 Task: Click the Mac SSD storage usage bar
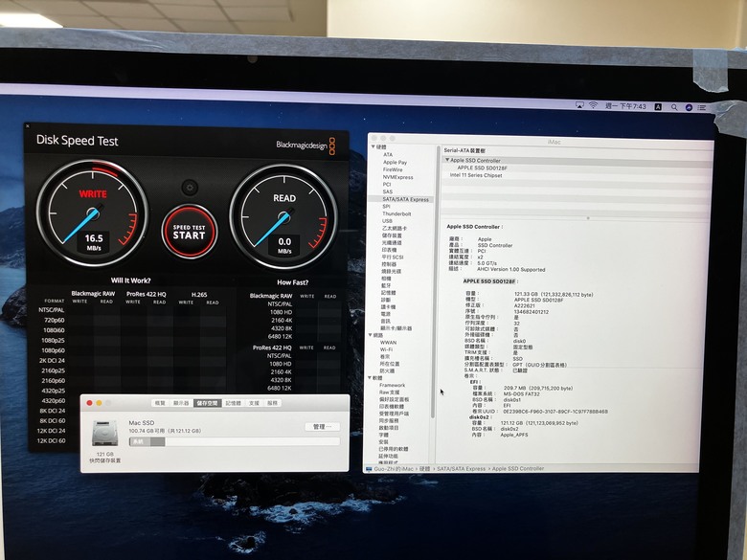[235, 442]
